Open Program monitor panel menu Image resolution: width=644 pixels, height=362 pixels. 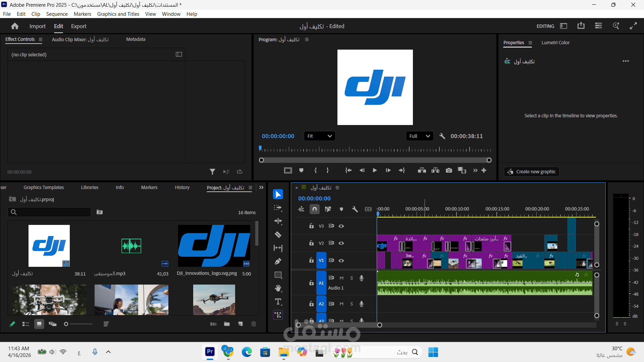[307, 40]
